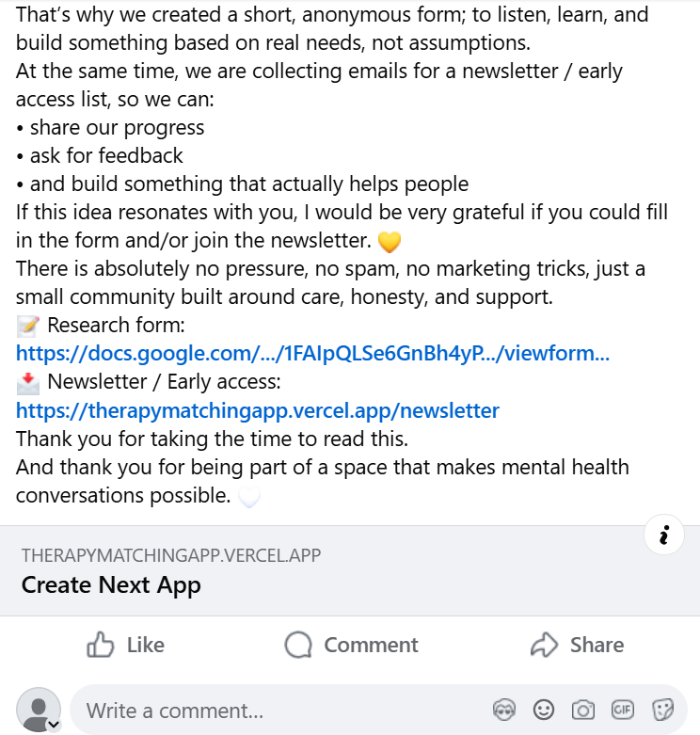Open the emoji picker in comment box
700x735 pixels.
tap(544, 710)
